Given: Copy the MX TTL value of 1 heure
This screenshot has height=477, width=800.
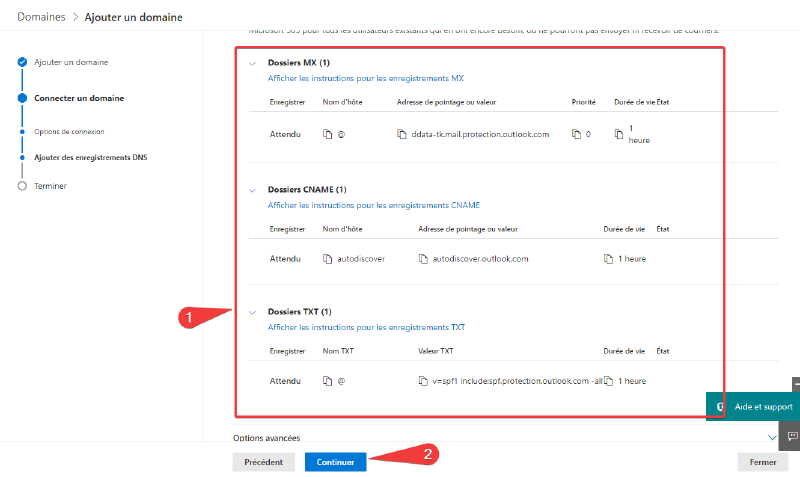Looking at the screenshot, I should [x=618, y=134].
